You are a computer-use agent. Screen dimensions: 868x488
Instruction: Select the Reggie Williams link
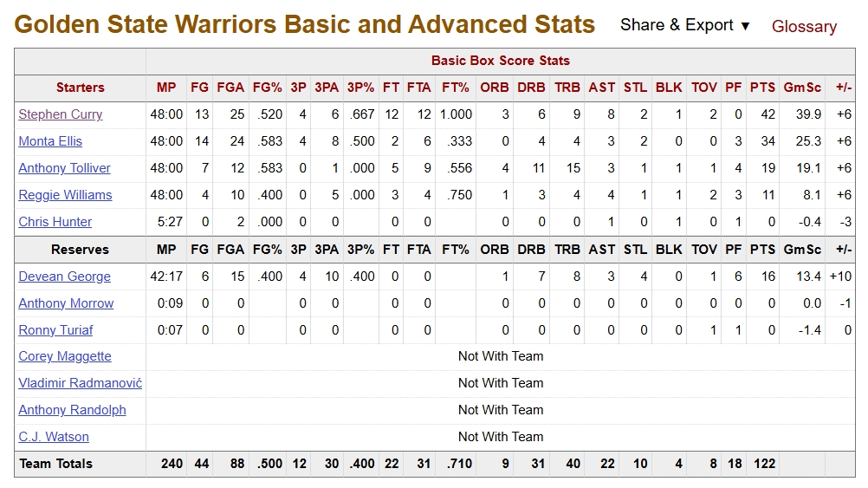coord(66,195)
